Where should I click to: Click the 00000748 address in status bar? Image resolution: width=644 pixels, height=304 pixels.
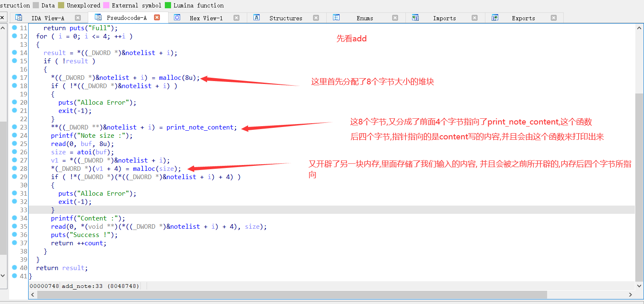pyautogui.click(x=44, y=286)
